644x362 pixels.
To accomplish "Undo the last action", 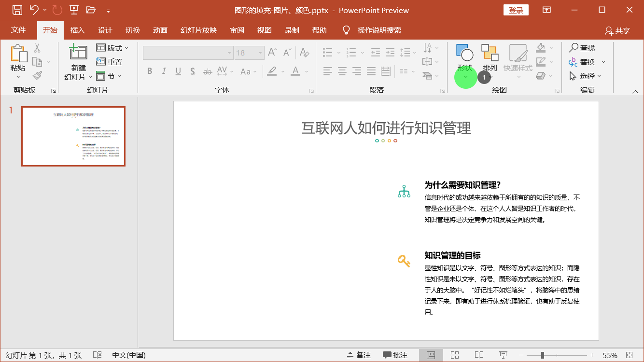I will [x=33, y=10].
